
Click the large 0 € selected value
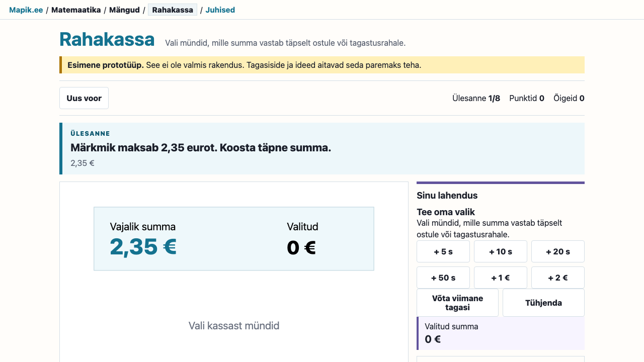coord(301,247)
